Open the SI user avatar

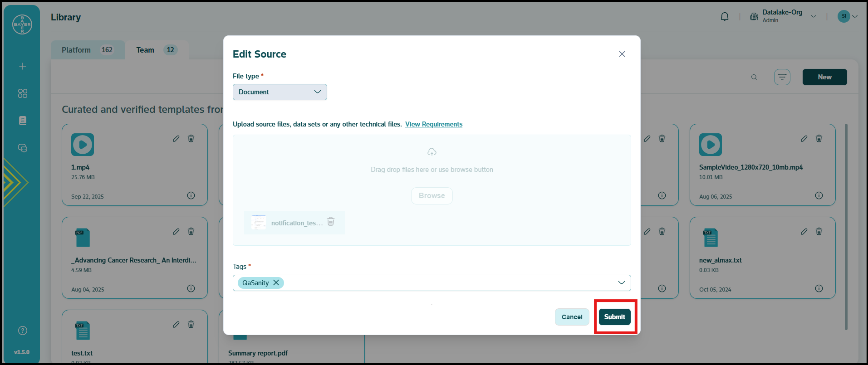pos(843,16)
